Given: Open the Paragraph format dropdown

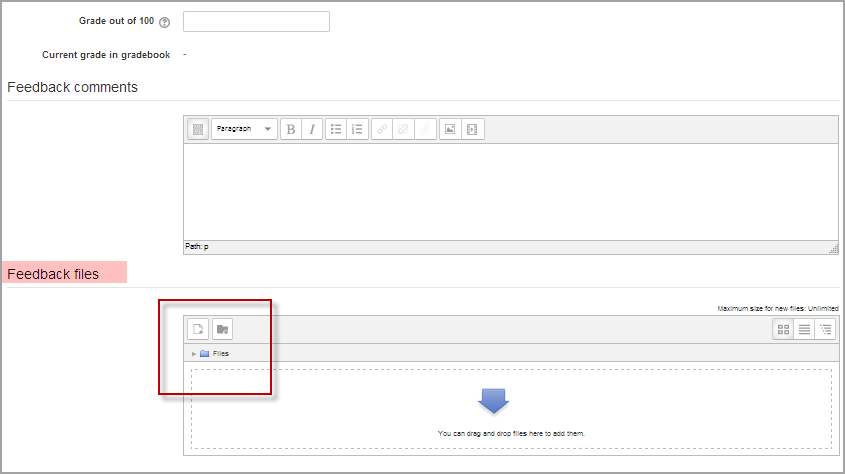Looking at the screenshot, I should click(244, 129).
